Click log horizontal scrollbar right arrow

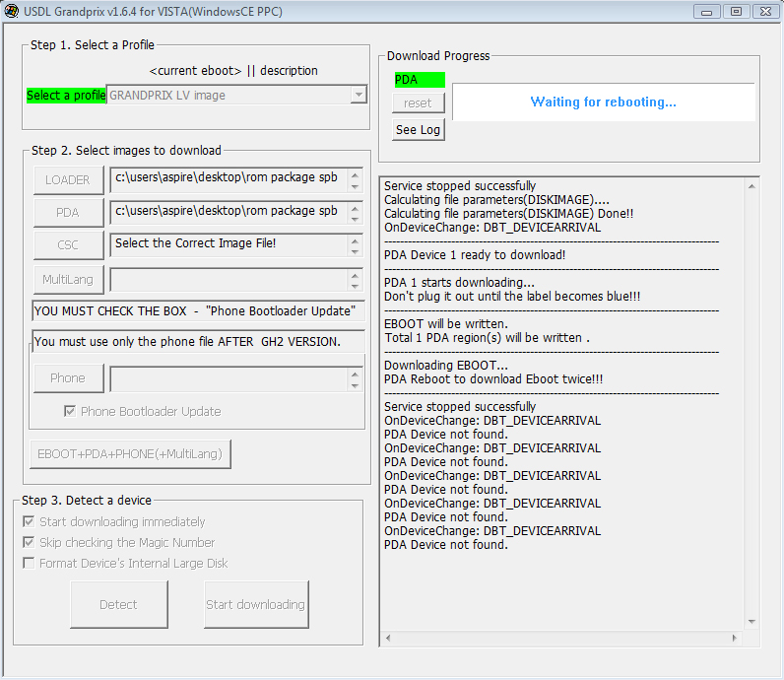[735, 638]
